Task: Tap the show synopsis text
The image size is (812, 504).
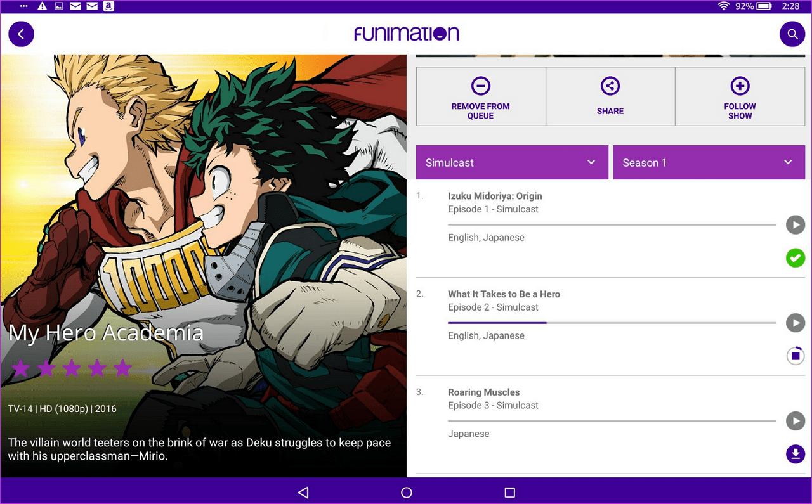Action: pyautogui.click(x=199, y=449)
